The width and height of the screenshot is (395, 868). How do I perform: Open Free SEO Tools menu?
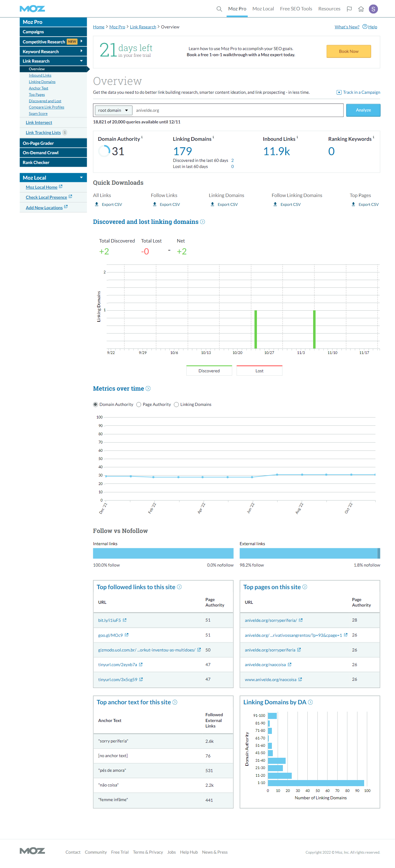[x=296, y=9]
